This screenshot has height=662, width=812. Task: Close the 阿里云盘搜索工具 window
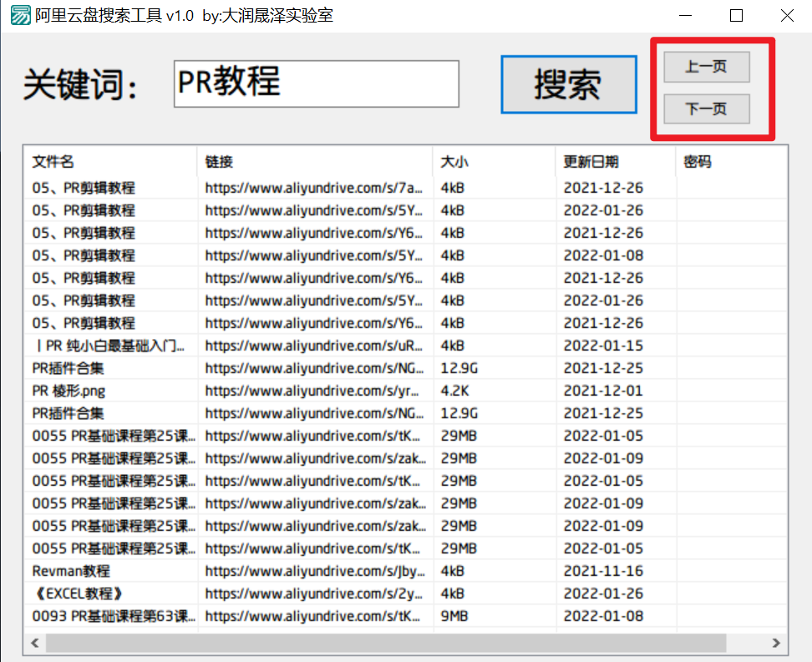[787, 16]
